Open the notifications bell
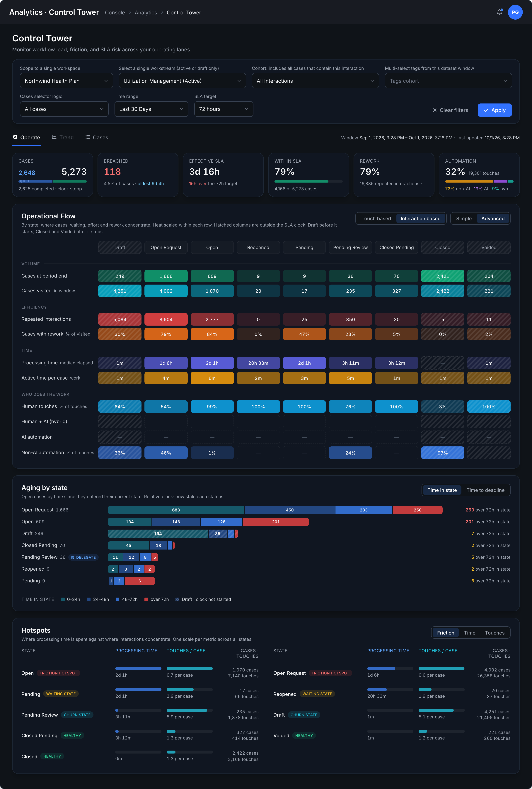The image size is (532, 789). (x=499, y=12)
